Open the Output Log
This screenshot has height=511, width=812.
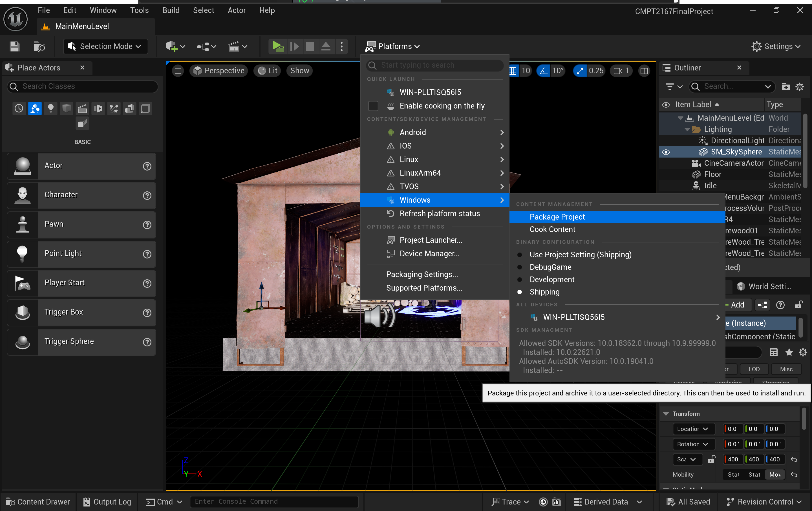(x=107, y=502)
